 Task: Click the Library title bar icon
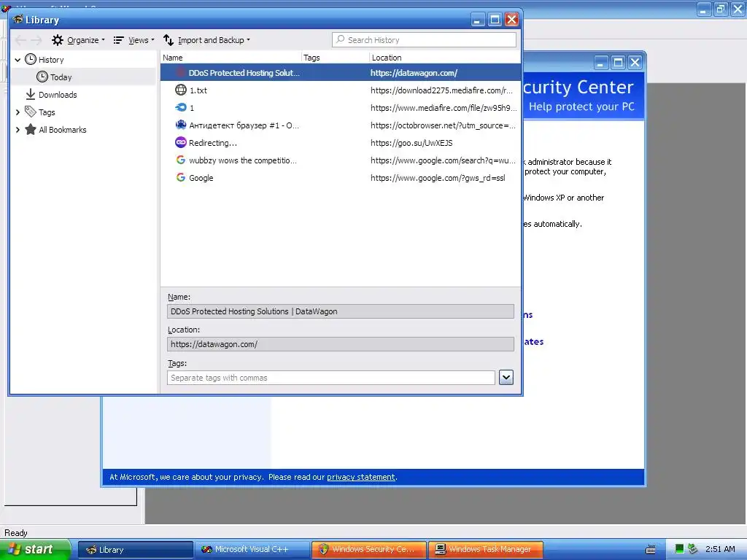click(x=18, y=19)
